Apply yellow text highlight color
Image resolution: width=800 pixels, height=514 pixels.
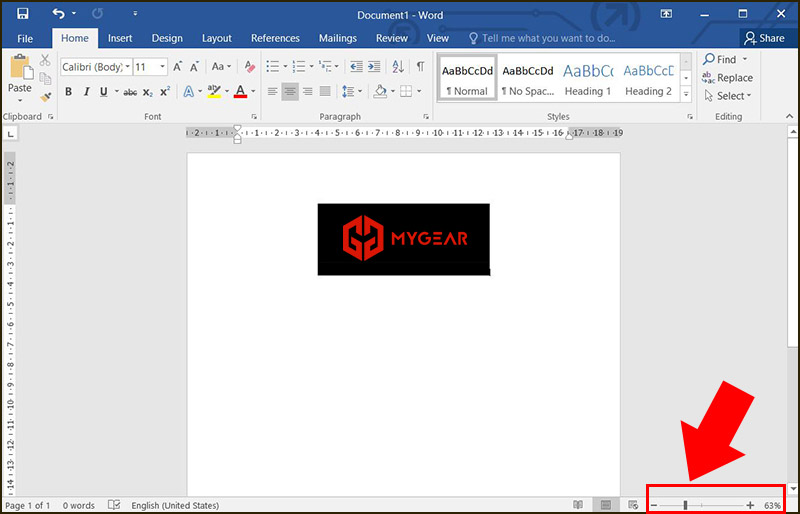[214, 92]
